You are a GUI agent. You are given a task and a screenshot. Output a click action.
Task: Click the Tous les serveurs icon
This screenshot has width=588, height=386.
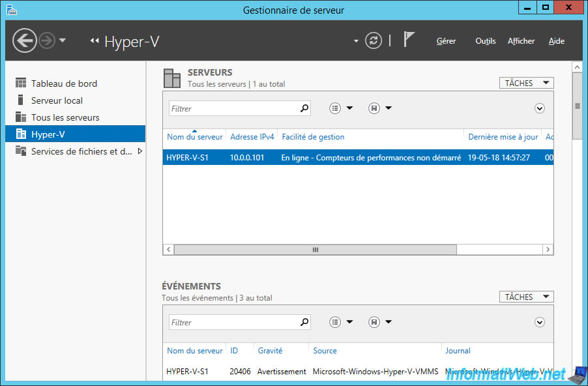click(21, 117)
